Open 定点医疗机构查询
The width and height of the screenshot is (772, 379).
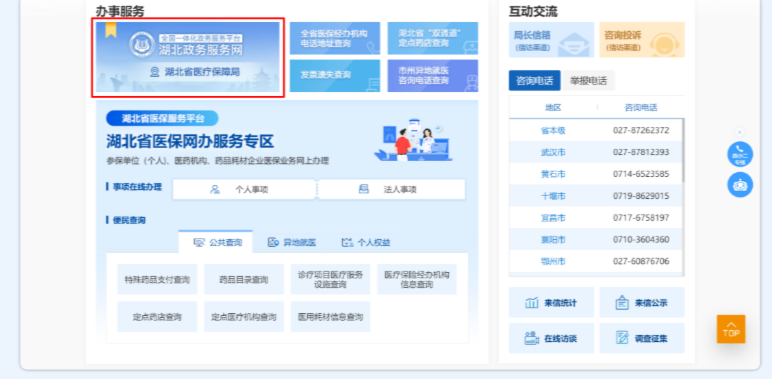pos(244,316)
